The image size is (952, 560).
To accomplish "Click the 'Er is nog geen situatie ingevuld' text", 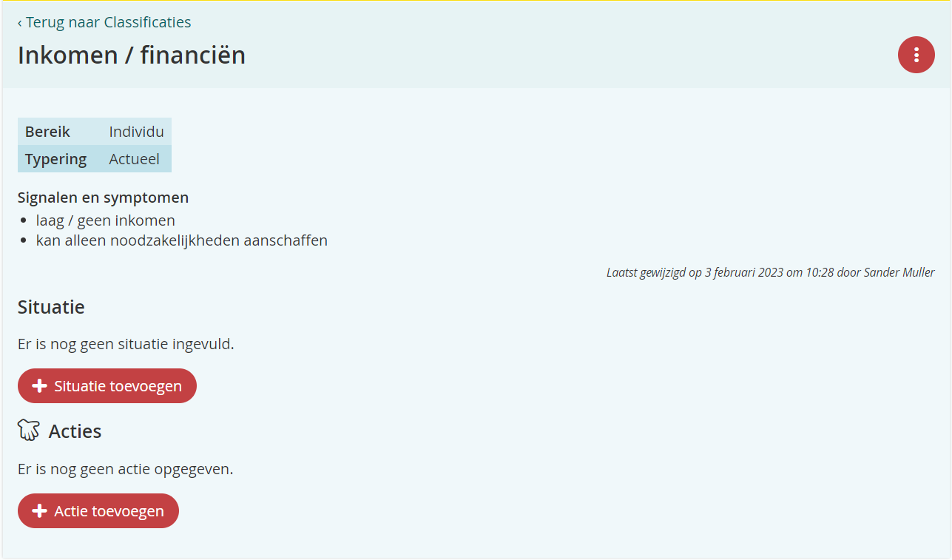I will pos(126,344).
